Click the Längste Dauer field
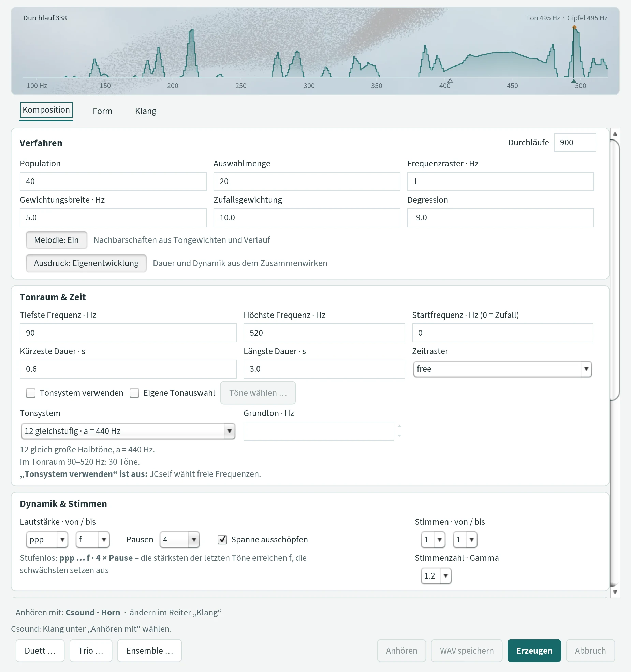Screen dimensions: 631x672 point(324,369)
